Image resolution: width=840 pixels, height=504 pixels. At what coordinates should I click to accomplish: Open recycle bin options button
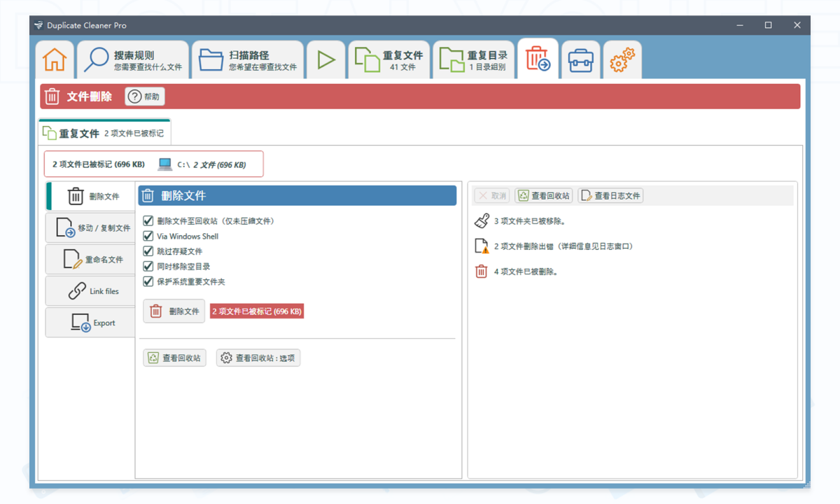(258, 358)
